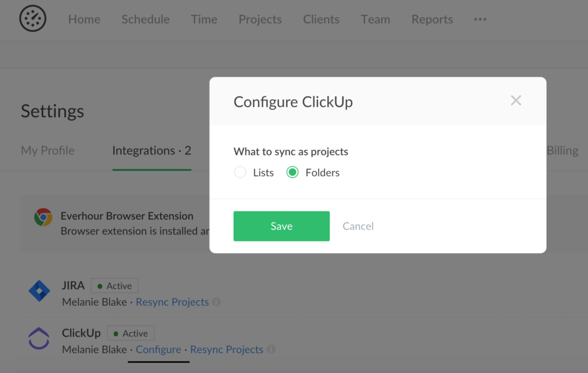This screenshot has width=588, height=373.
Task: Open Configure for the ClickUp integration
Action: tap(158, 349)
